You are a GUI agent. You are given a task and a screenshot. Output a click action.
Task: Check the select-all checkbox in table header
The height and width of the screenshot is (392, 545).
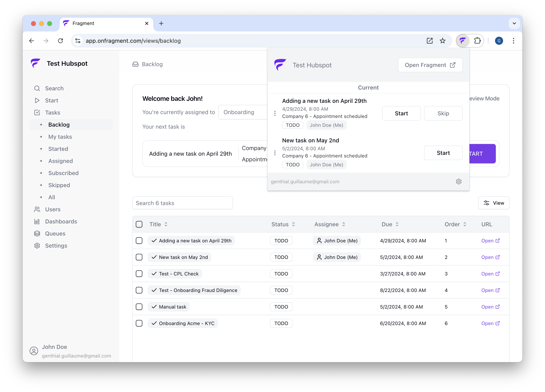click(x=139, y=224)
